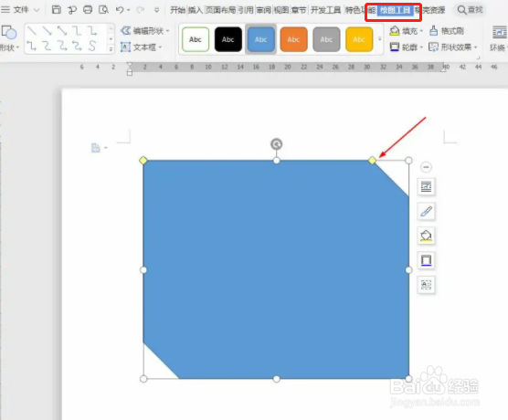Expand the line shapes gallery more arrow

coord(111,49)
